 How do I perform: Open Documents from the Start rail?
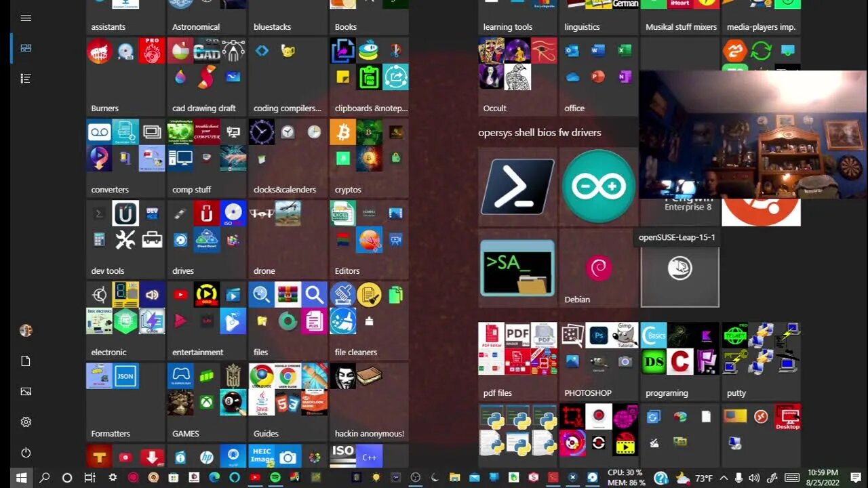point(26,361)
